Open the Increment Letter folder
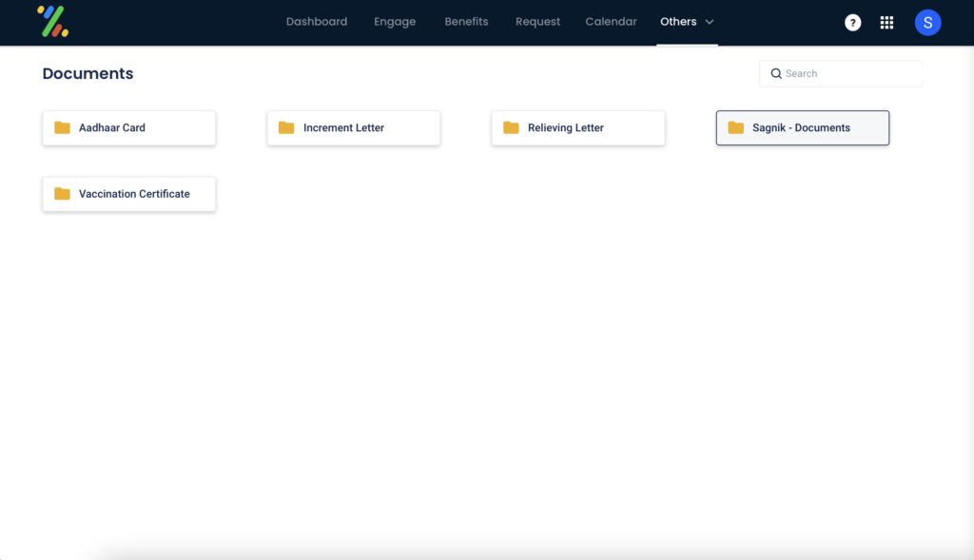 point(354,128)
